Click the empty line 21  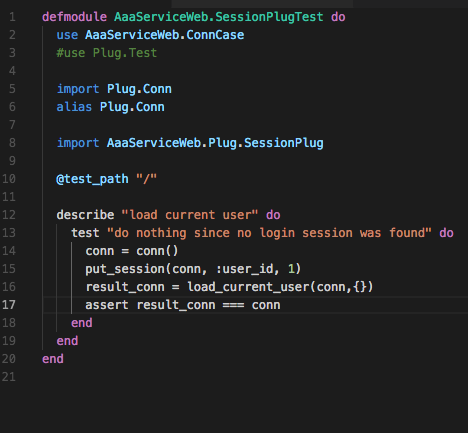[x=234, y=377]
